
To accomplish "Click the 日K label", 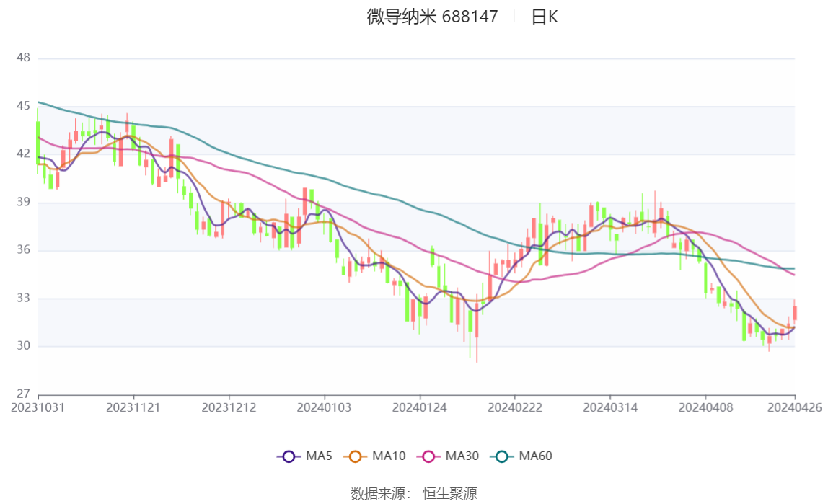I will 545,17.
